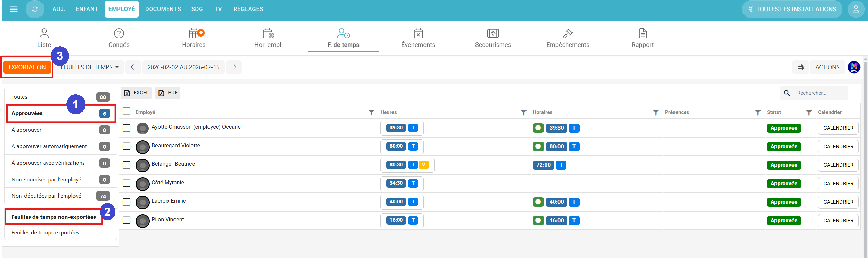The width and height of the screenshot is (868, 258).
Task: Click the orange Exportation button
Action: point(27,67)
